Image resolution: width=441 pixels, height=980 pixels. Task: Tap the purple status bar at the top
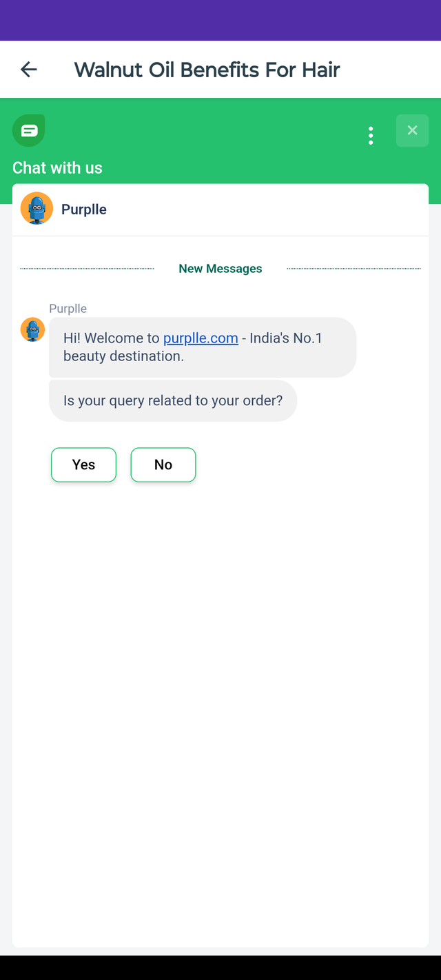point(220,20)
